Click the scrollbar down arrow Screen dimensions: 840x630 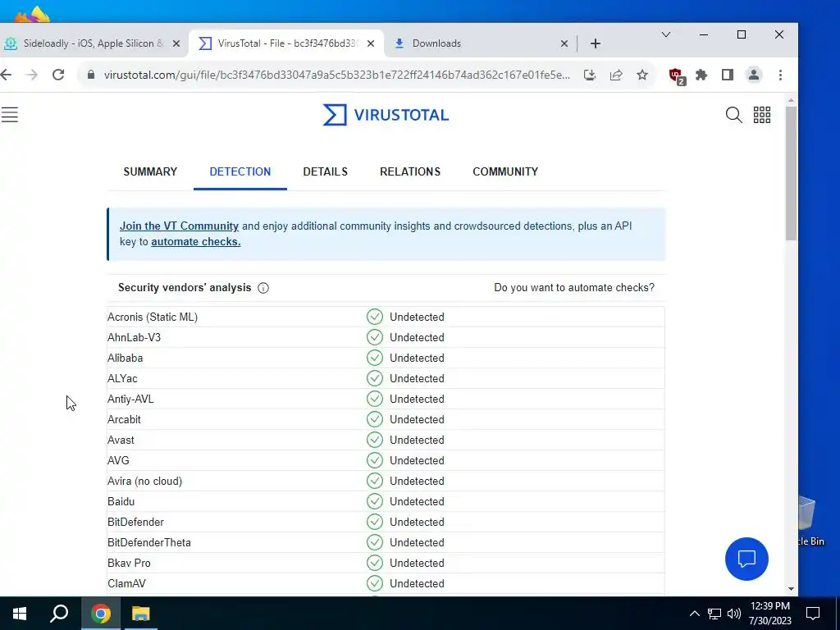(x=791, y=589)
